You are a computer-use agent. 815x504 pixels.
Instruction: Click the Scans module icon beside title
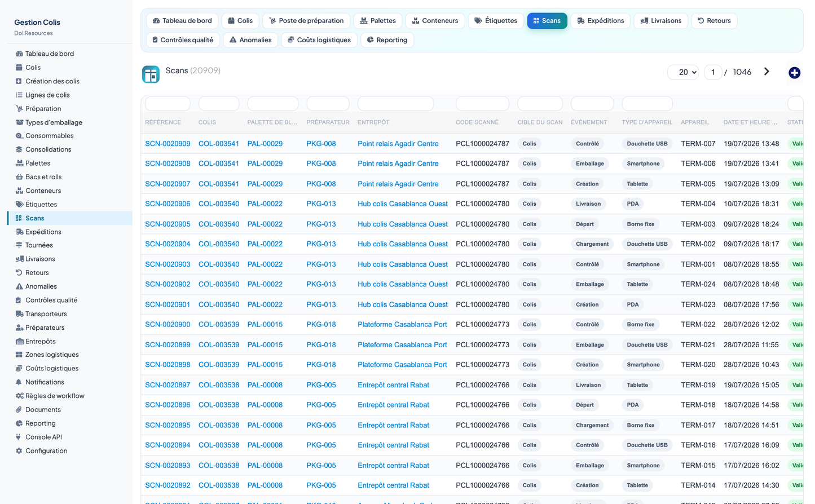151,74
